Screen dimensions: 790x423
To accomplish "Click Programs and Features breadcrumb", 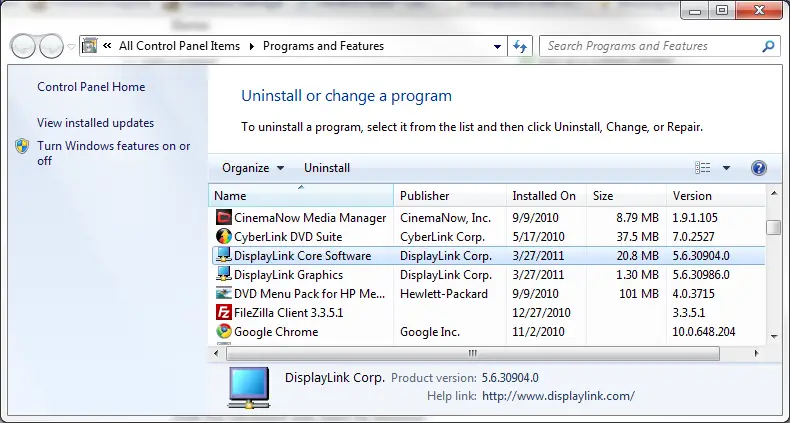I will [x=323, y=46].
